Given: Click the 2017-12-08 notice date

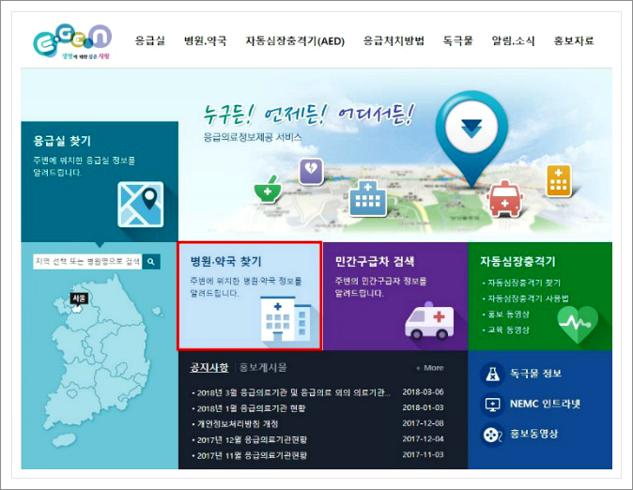Looking at the screenshot, I should (423, 423).
